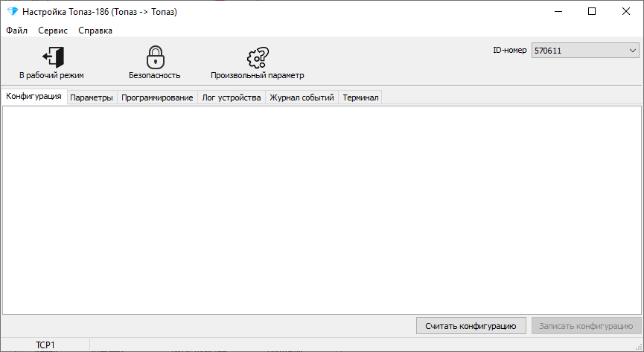Open the Файл menu
644x352 pixels.
(x=17, y=31)
